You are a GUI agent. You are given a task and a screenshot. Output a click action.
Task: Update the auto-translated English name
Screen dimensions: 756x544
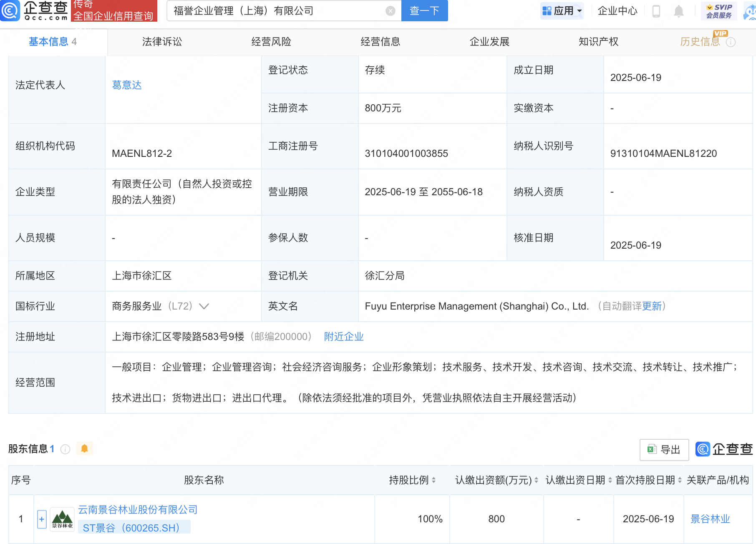point(652,306)
